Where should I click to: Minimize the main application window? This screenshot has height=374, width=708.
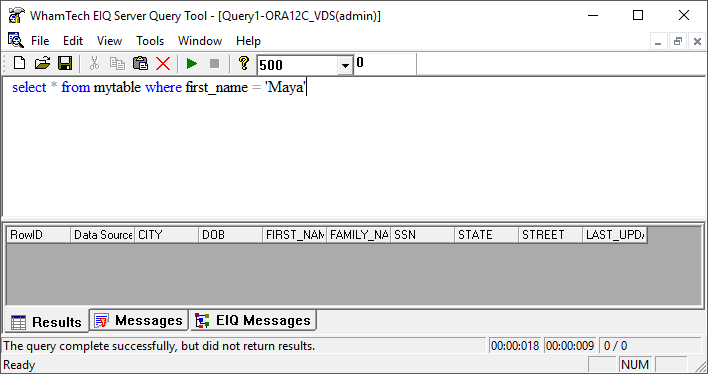593,15
